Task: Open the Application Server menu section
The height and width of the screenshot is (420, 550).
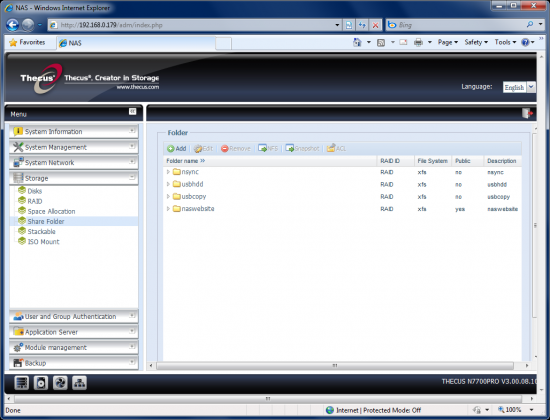Action: [74, 332]
